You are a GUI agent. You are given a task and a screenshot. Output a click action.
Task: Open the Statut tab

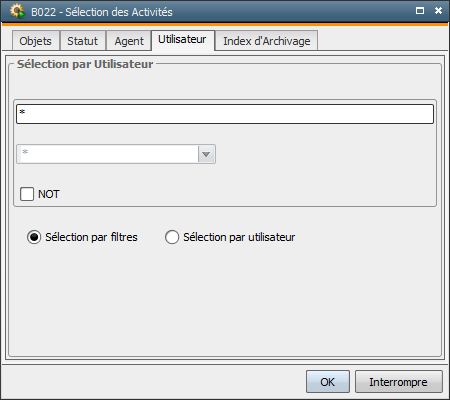tap(83, 41)
